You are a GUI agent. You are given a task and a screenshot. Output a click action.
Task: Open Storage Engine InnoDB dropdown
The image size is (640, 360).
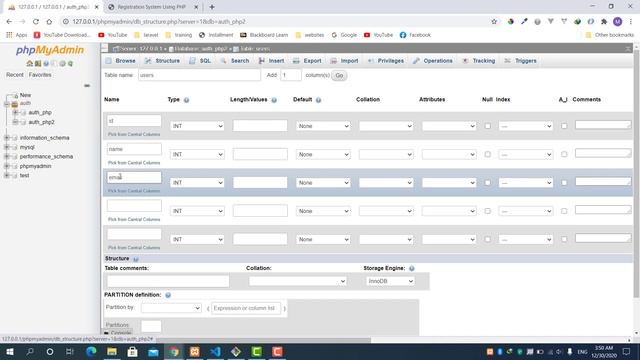(390, 281)
